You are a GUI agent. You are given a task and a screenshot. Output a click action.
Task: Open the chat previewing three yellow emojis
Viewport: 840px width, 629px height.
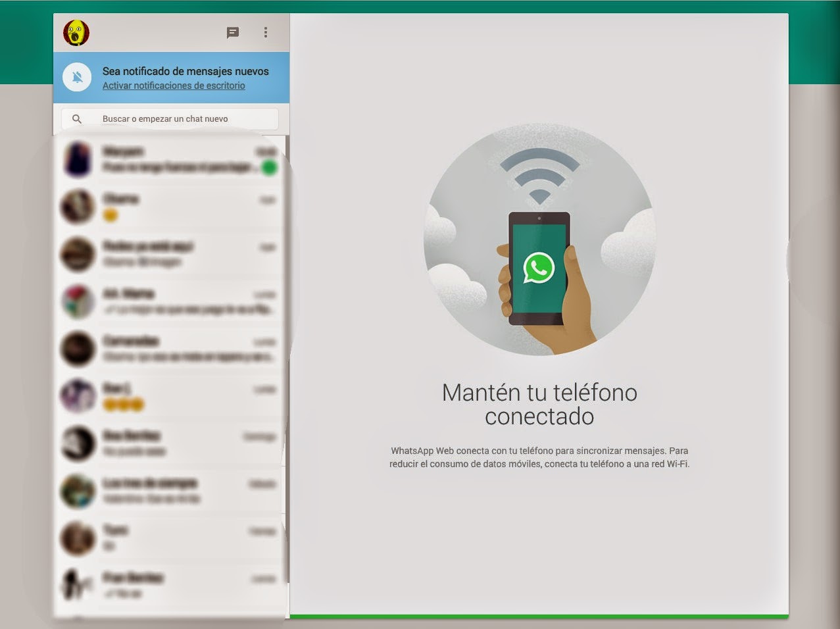(x=170, y=396)
